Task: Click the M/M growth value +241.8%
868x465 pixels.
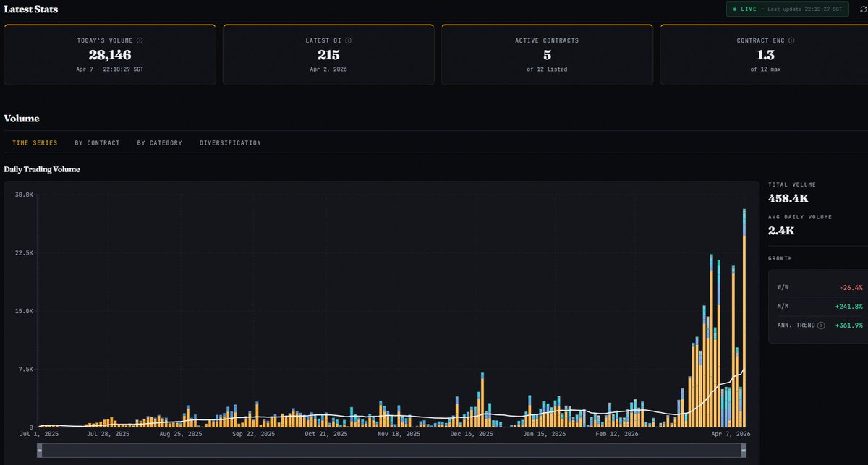Action: coord(850,306)
